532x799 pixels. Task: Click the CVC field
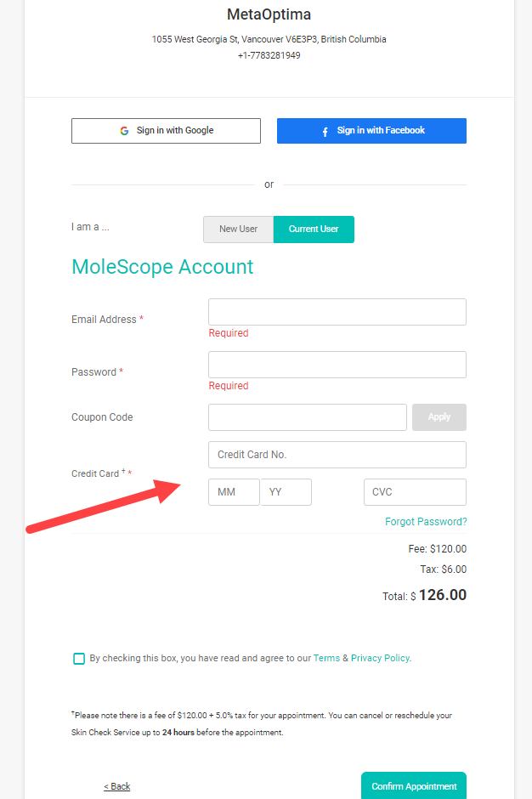point(415,492)
